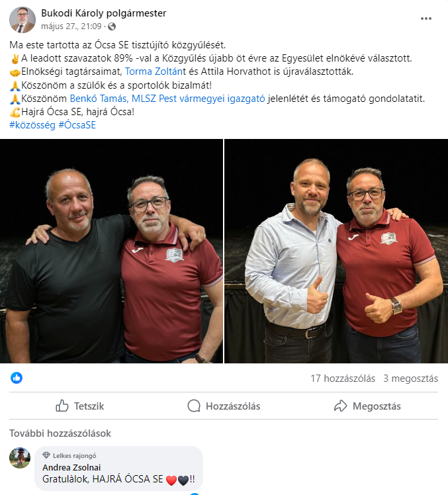448x495 pixels.
Task: Open the left photo with black t-shirt
Action: [x=111, y=251]
